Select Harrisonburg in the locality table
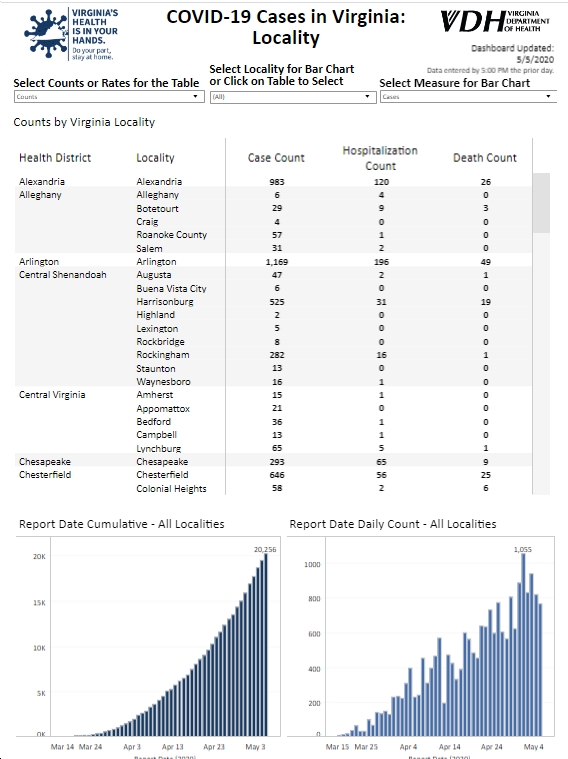This screenshot has width=568, height=759. [x=165, y=302]
